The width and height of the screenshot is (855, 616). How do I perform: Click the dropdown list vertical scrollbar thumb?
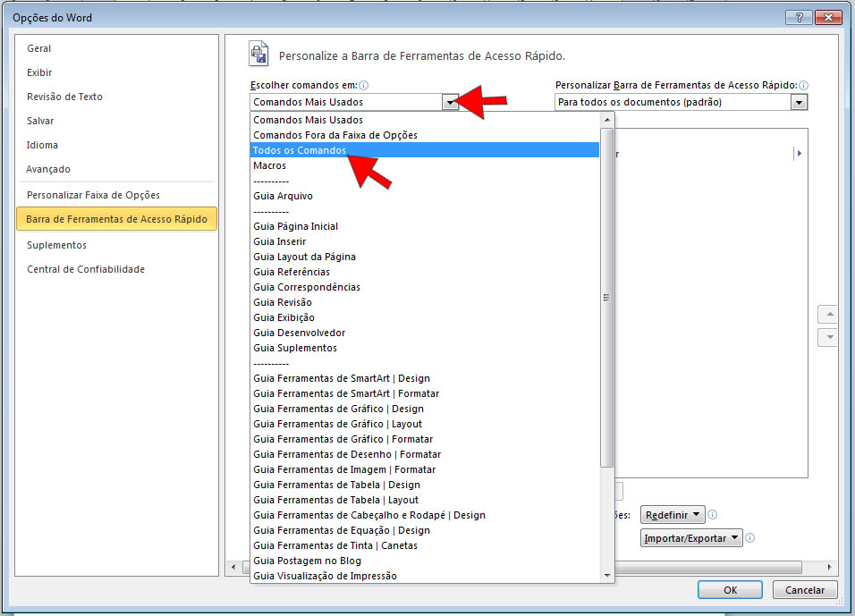click(x=607, y=298)
